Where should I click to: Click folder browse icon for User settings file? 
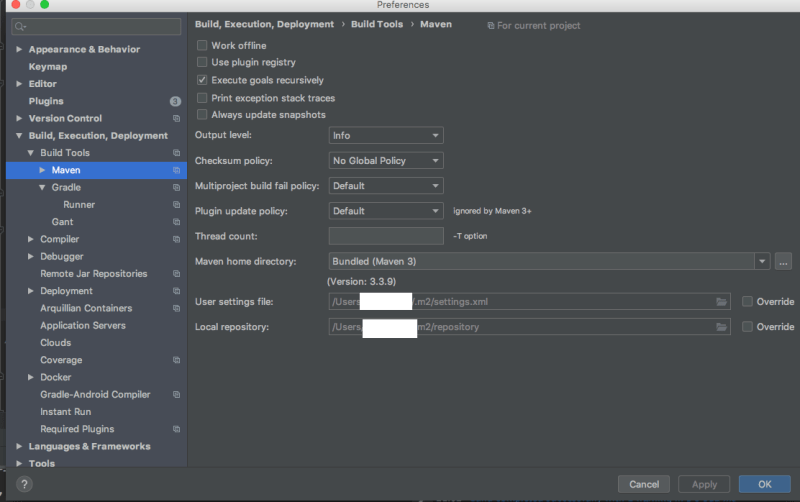721,302
